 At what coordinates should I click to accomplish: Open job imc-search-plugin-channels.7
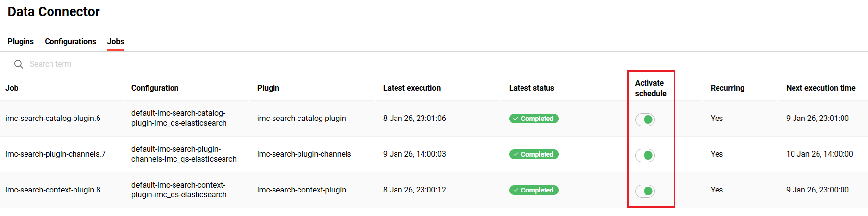(55, 154)
